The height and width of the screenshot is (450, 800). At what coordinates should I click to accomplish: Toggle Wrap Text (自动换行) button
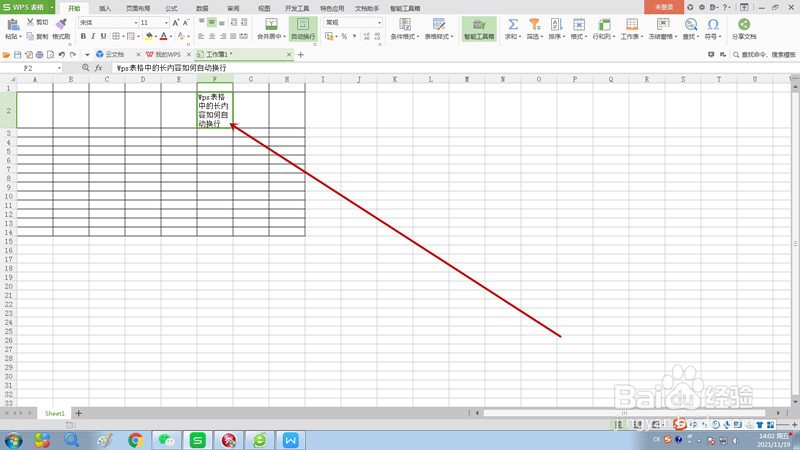[303, 29]
